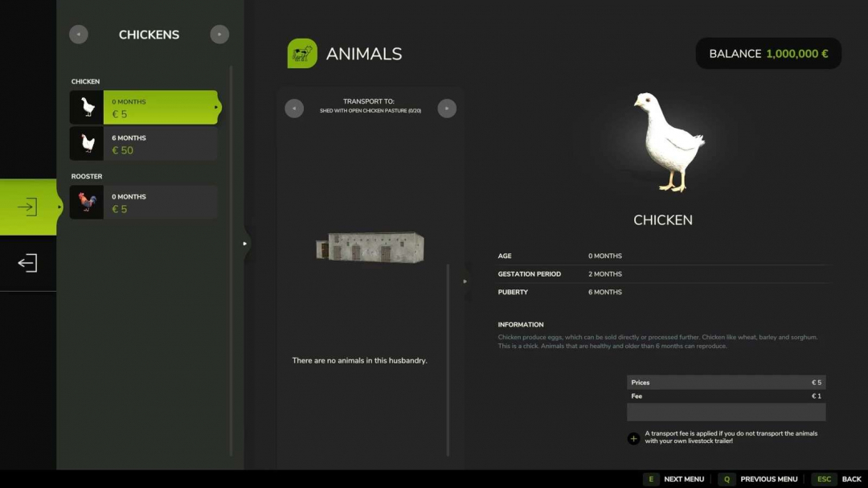Click the Balance display
Viewport: 868px width, 488px height.
(768, 53)
